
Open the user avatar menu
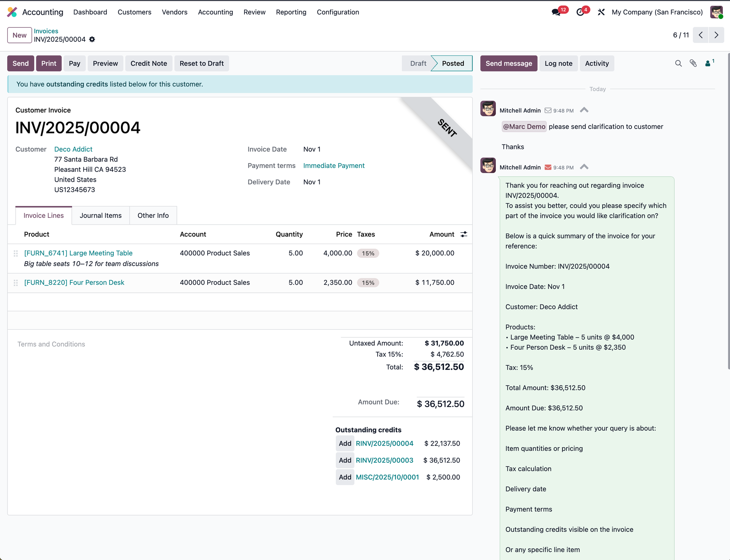click(x=717, y=12)
